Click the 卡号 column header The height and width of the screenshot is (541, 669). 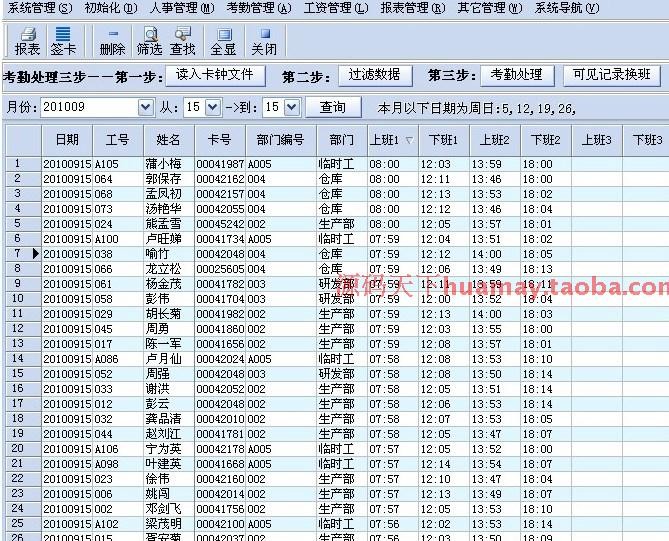[x=220, y=140]
